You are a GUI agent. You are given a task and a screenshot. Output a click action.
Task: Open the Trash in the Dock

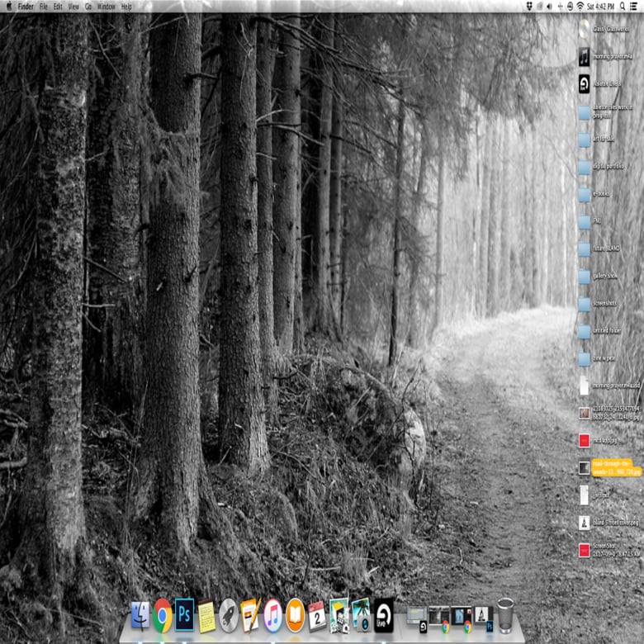tap(505, 616)
